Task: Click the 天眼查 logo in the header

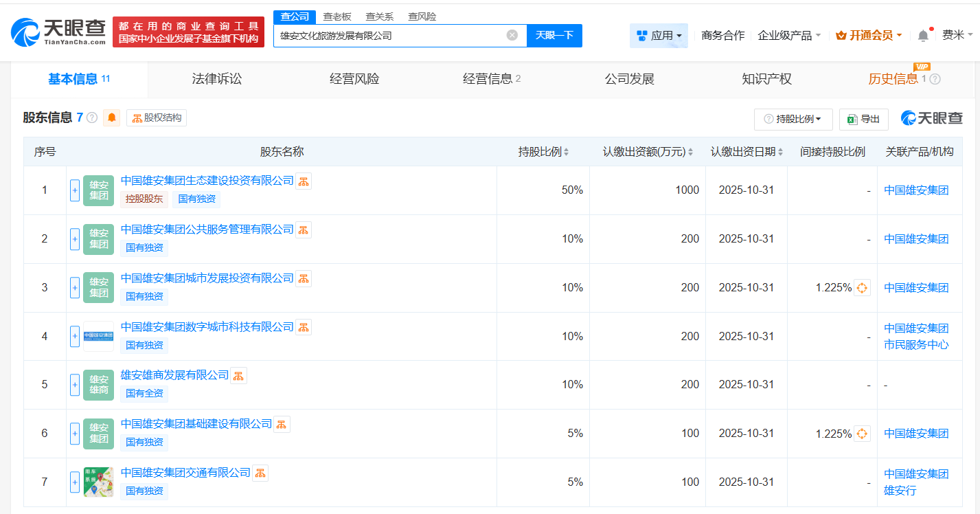Action: 59,32
